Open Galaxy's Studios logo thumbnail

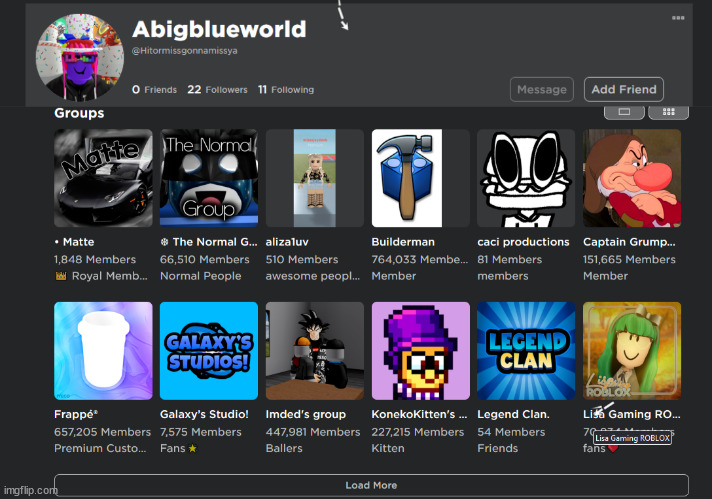click(x=209, y=351)
